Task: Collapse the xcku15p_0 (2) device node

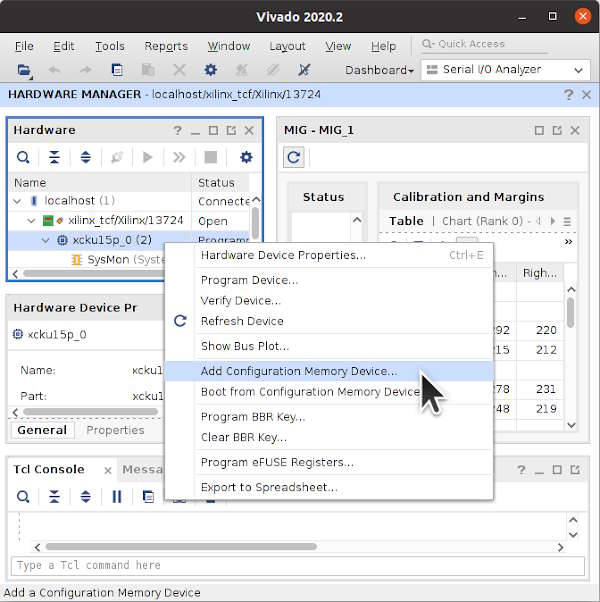Action: pyautogui.click(x=46, y=240)
